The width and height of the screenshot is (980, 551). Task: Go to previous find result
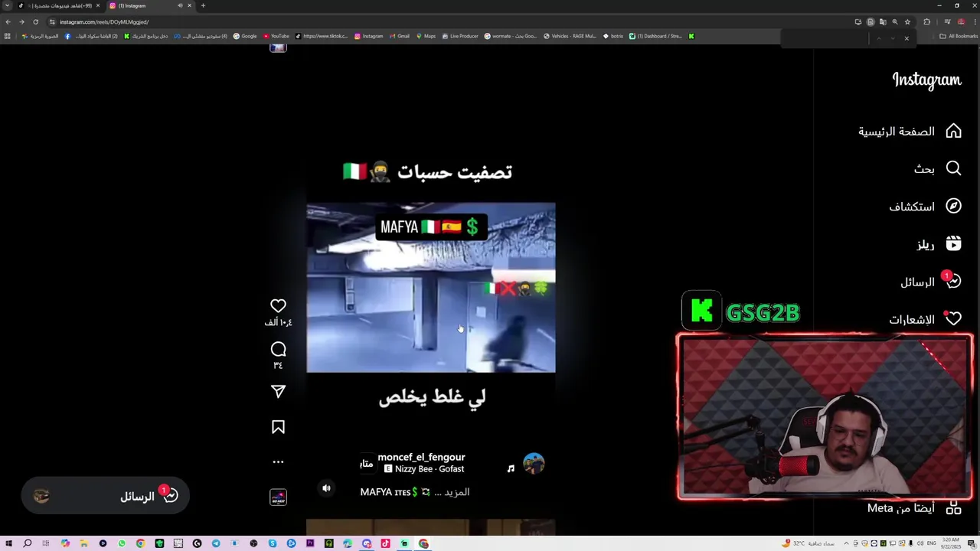pos(879,38)
